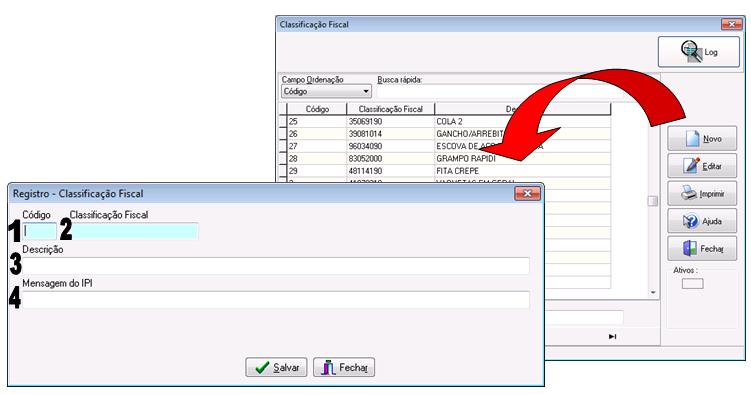This screenshot has width=751, height=395.
Task: Select the cell 83052000
Action: click(391, 158)
